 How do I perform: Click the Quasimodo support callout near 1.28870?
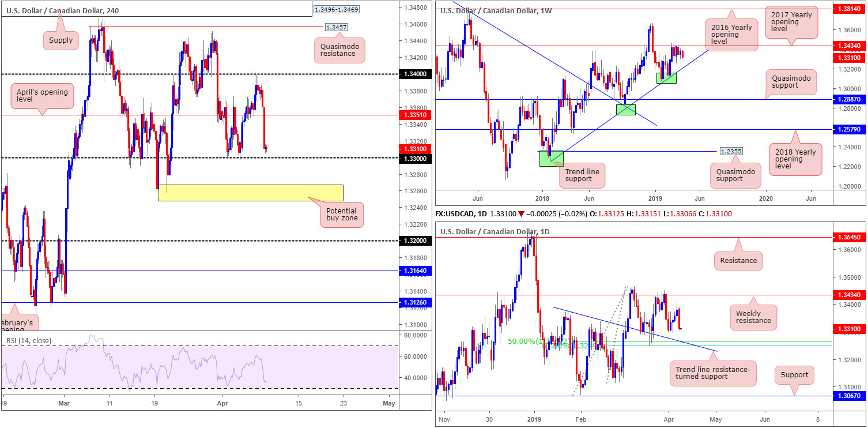(791, 81)
